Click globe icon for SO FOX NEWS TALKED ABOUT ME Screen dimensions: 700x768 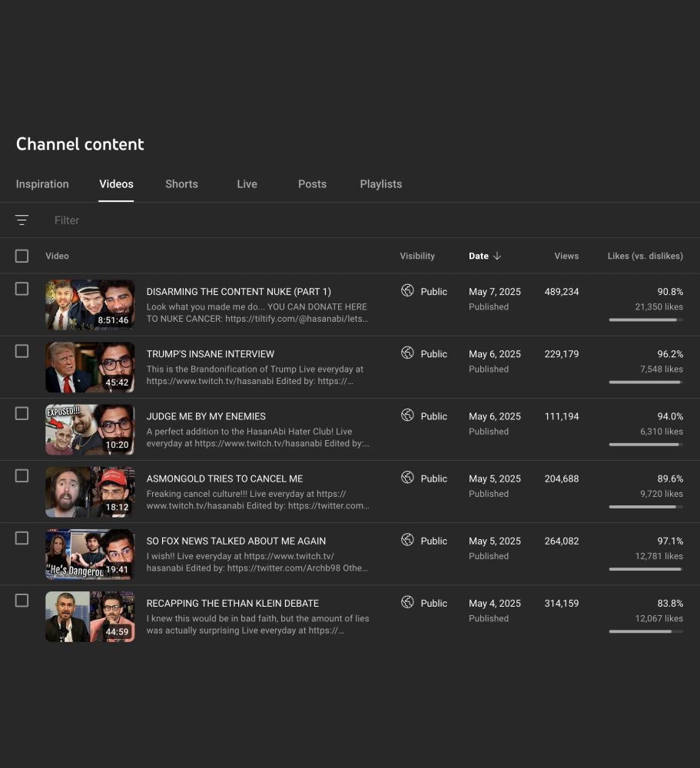point(407,540)
